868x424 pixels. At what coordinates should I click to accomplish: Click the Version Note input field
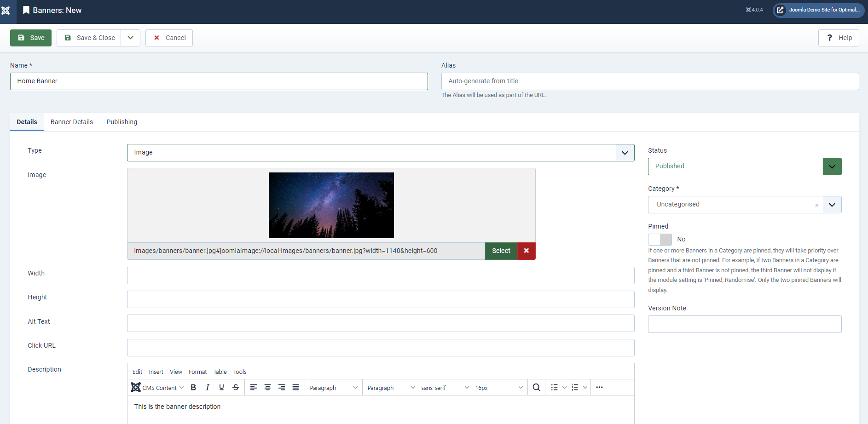pos(745,324)
